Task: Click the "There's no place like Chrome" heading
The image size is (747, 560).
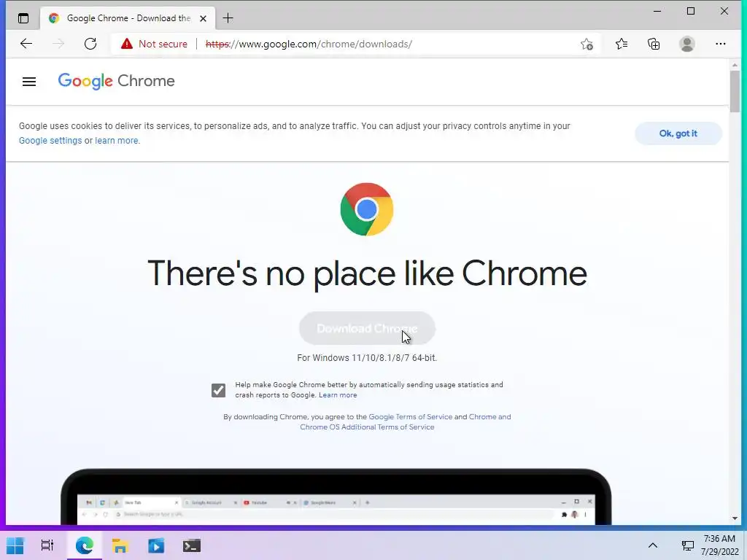Action: pyautogui.click(x=367, y=273)
